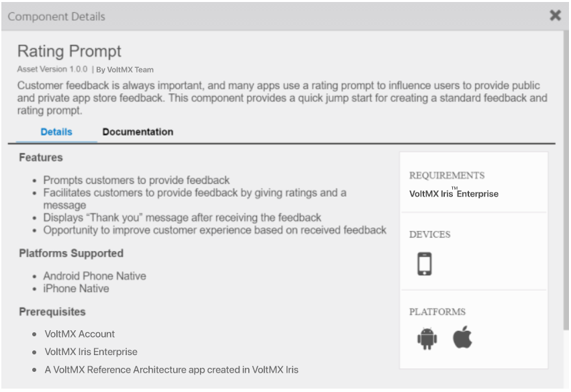Select the Details tab
The height and width of the screenshot is (392, 571).
click(56, 132)
